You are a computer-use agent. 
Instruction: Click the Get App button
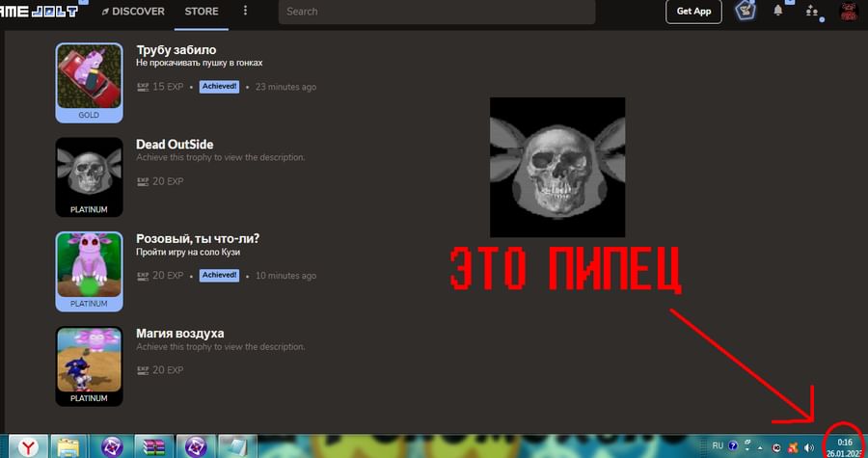coord(693,11)
